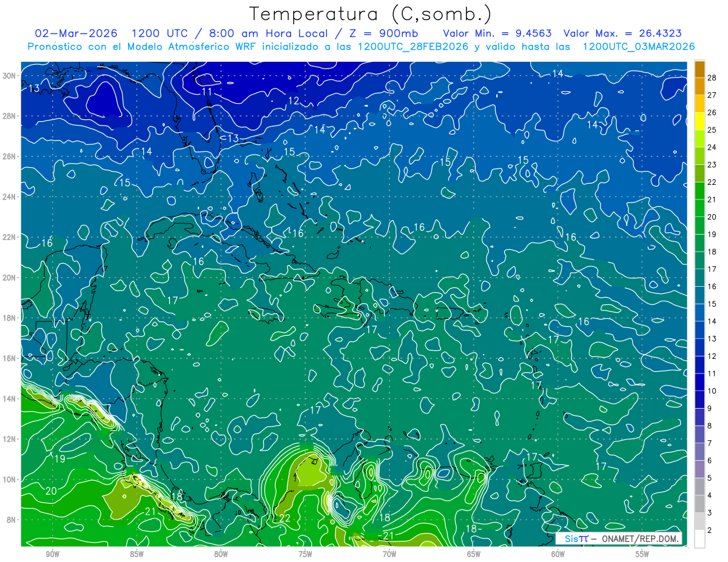This screenshot has width=728, height=562.
Task: Click 'Valor Min. = 9.4563' text
Action: click(x=497, y=33)
